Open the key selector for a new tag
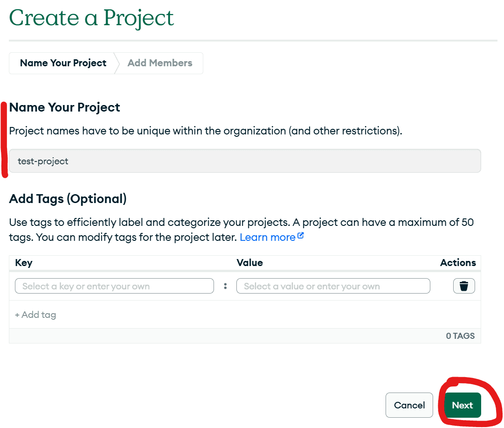Screen dimensions: 504x428 (x=114, y=286)
